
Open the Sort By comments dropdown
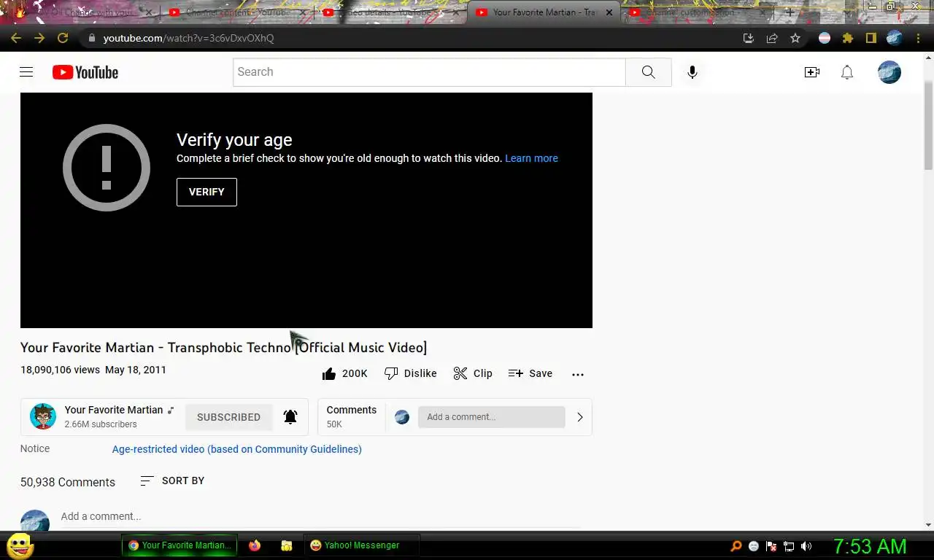(x=172, y=481)
